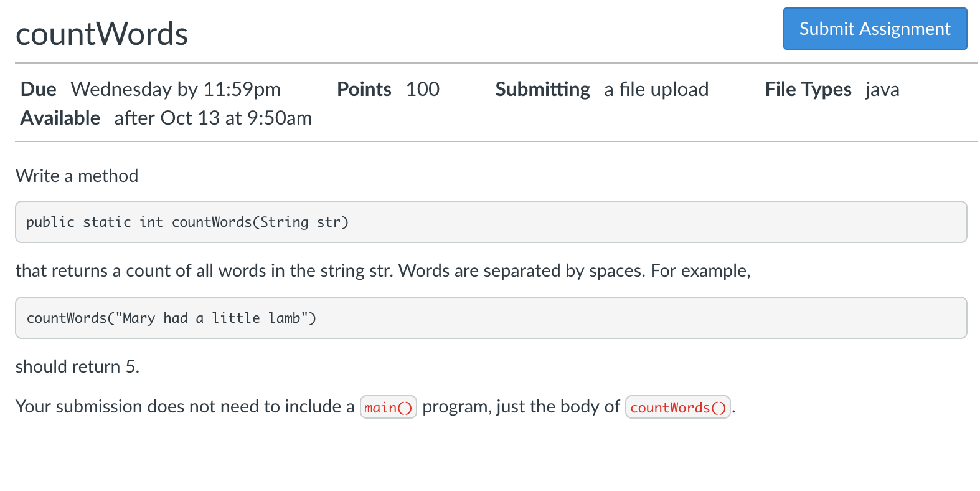Select the Available bold label

tap(60, 117)
